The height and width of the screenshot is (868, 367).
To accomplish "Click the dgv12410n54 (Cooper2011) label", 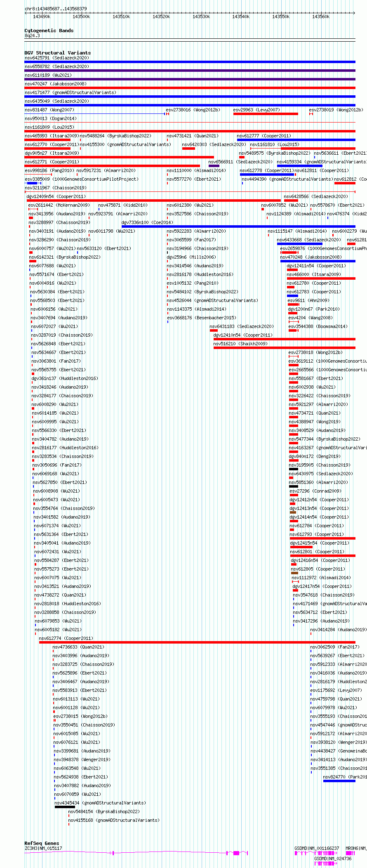I will click(243, 335).
